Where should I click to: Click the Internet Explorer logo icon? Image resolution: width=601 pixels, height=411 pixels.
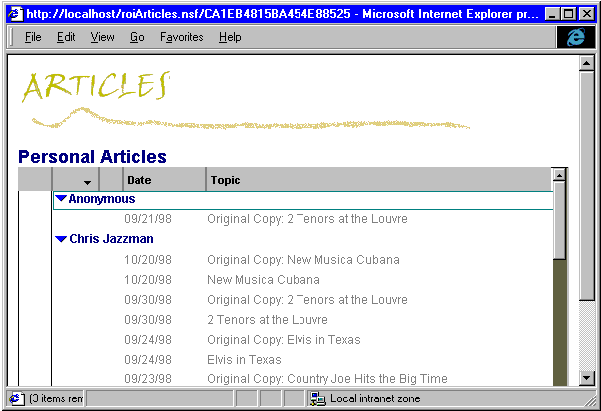(575, 37)
